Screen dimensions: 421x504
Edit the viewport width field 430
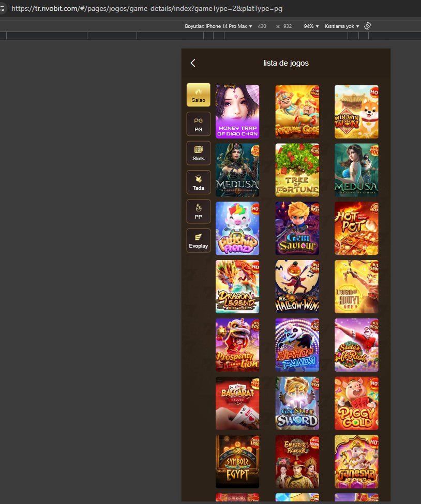coord(262,26)
